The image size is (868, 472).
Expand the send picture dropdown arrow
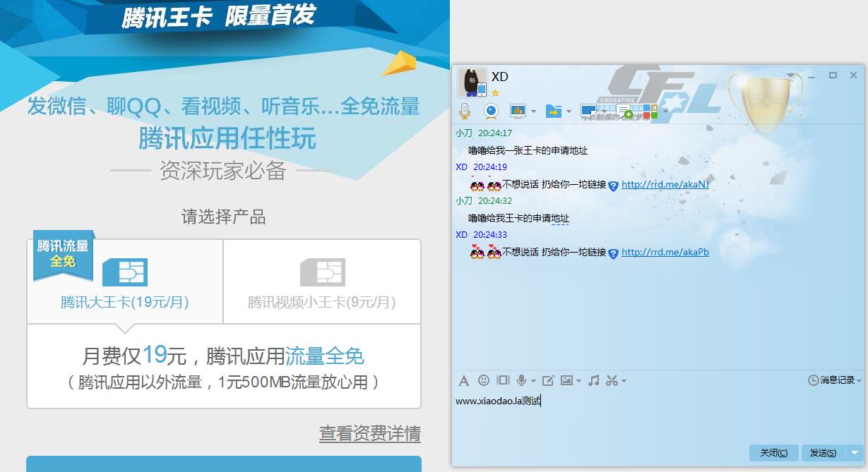[578, 381]
